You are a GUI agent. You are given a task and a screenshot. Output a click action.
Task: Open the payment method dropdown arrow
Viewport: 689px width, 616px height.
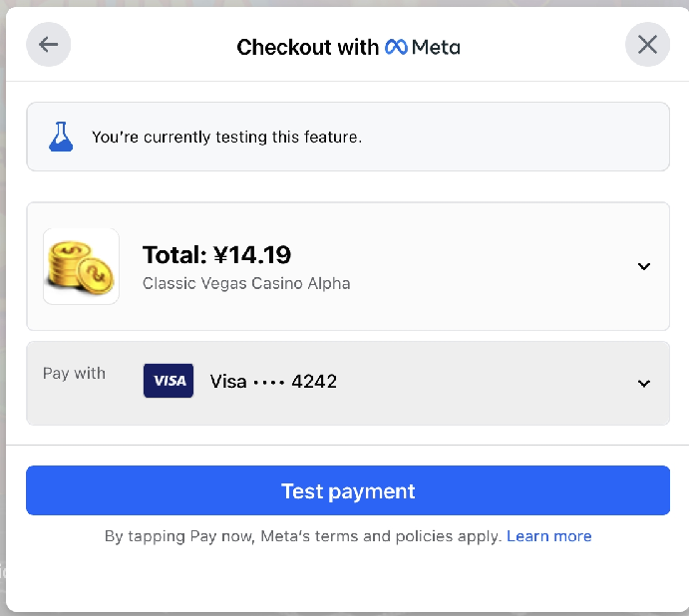[x=644, y=383]
